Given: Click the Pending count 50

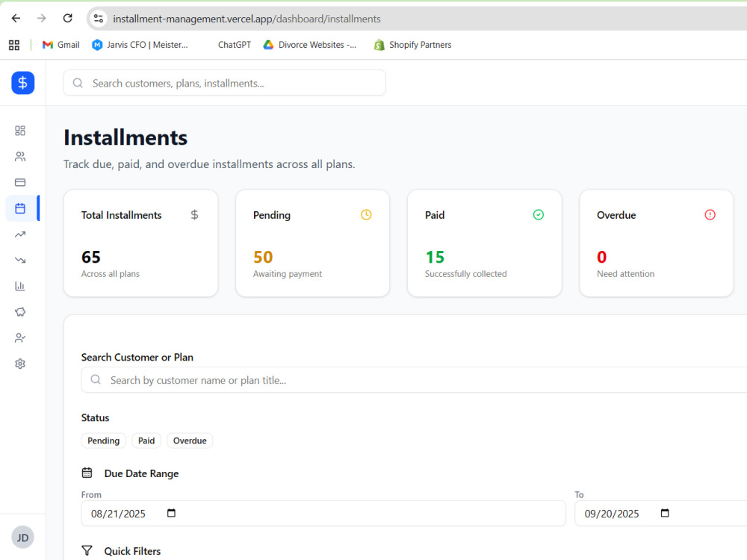Looking at the screenshot, I should pos(263,257).
